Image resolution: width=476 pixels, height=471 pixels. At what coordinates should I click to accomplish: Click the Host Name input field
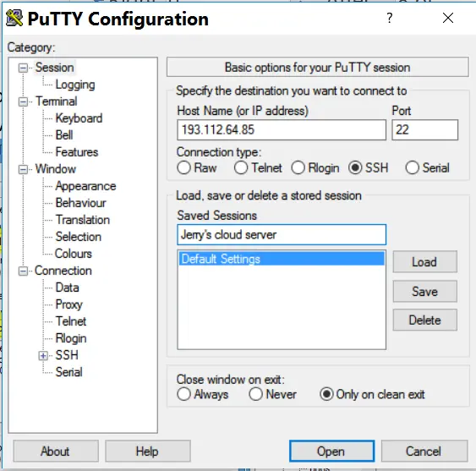[x=282, y=129]
